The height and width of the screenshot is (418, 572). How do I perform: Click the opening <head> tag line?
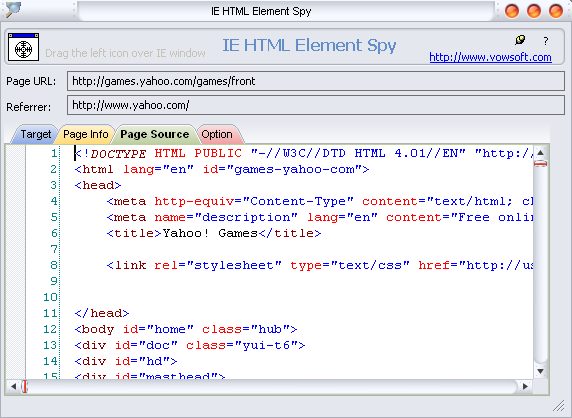click(x=98, y=185)
